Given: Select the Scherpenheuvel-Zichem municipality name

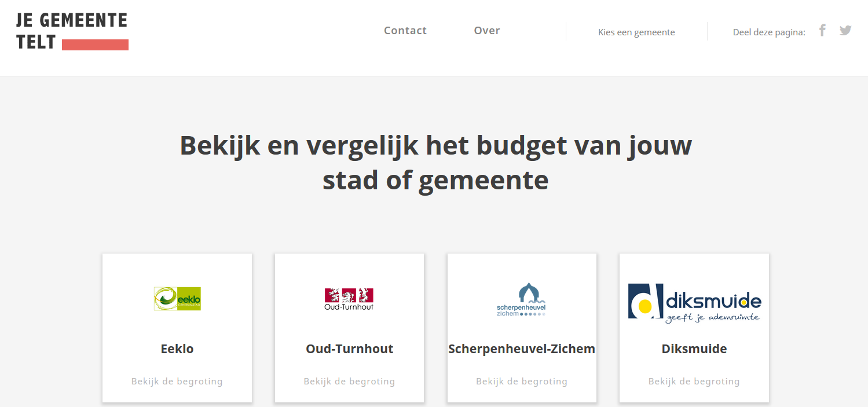Looking at the screenshot, I should click(x=522, y=349).
